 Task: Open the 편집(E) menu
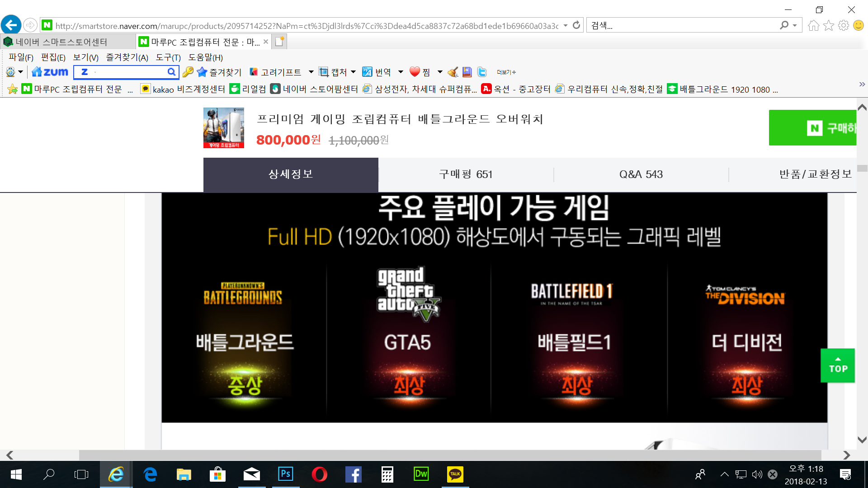53,57
